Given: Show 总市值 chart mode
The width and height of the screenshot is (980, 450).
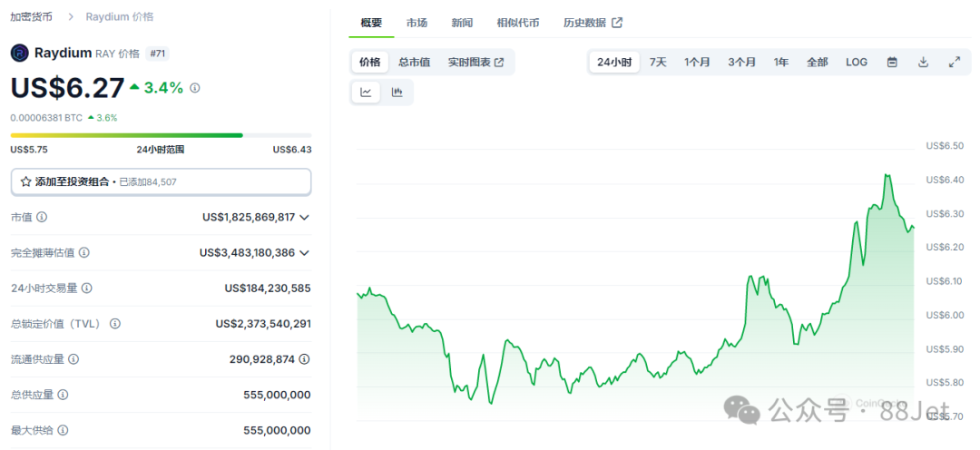Looking at the screenshot, I should (415, 62).
